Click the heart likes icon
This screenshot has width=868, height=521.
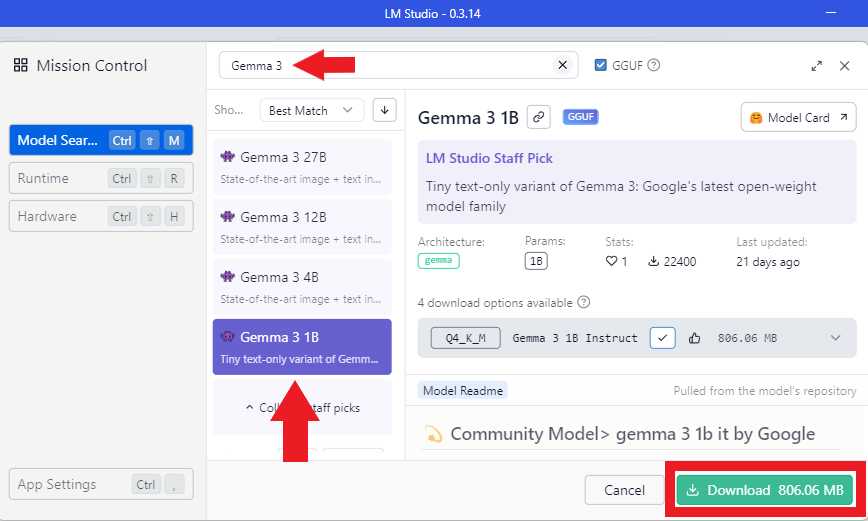(x=611, y=261)
